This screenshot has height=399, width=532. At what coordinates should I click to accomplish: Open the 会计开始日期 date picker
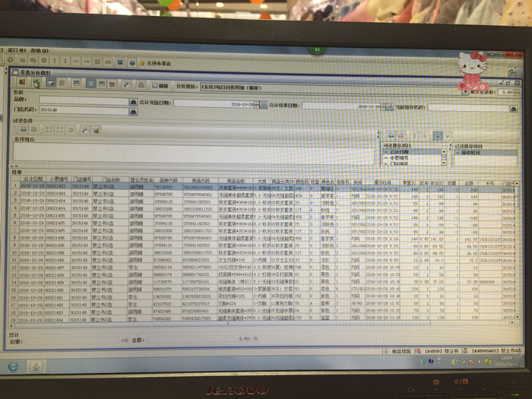pos(263,103)
